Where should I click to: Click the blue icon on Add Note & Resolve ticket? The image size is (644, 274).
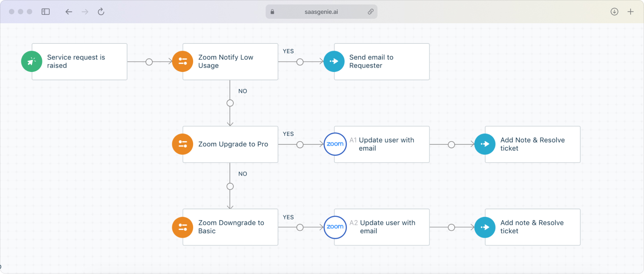tap(485, 144)
